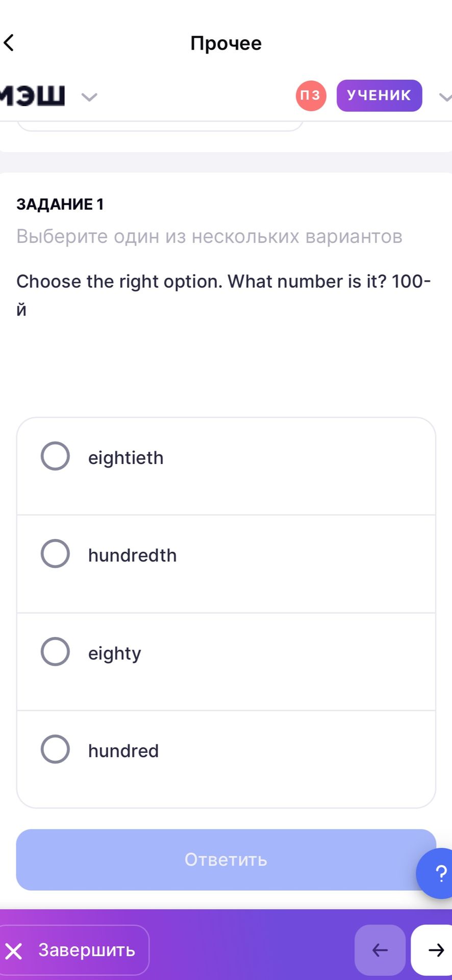Click the X icon on Завершить

tap(14, 951)
